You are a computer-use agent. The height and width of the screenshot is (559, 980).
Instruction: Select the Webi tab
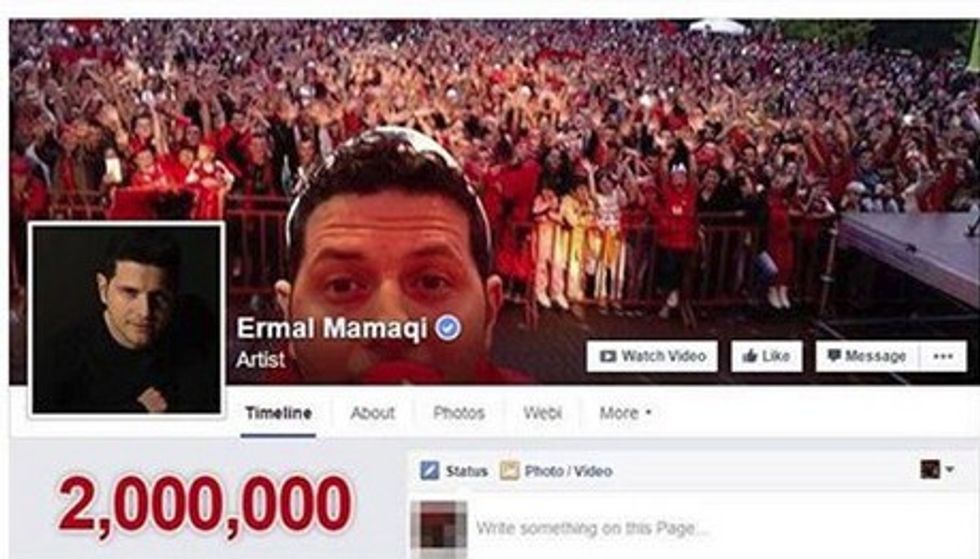pos(542,413)
